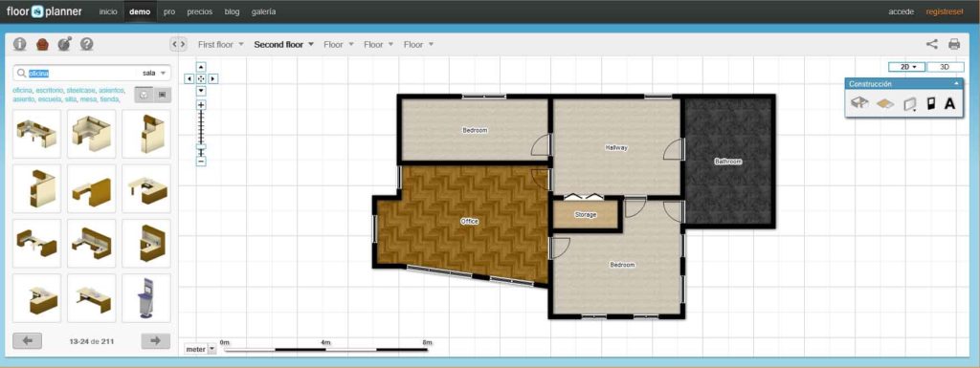Pan the plan left with the arrow
Viewport: 980px width, 368px height.
tap(189, 78)
